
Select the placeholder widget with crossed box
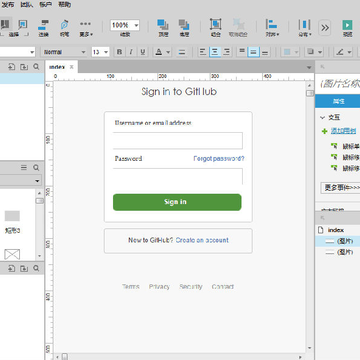[12, 254]
